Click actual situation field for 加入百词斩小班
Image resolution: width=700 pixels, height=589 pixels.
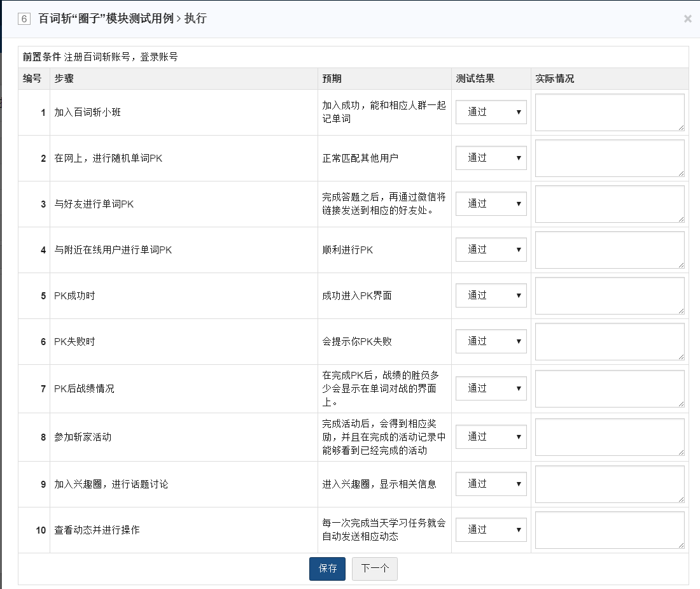(610, 113)
